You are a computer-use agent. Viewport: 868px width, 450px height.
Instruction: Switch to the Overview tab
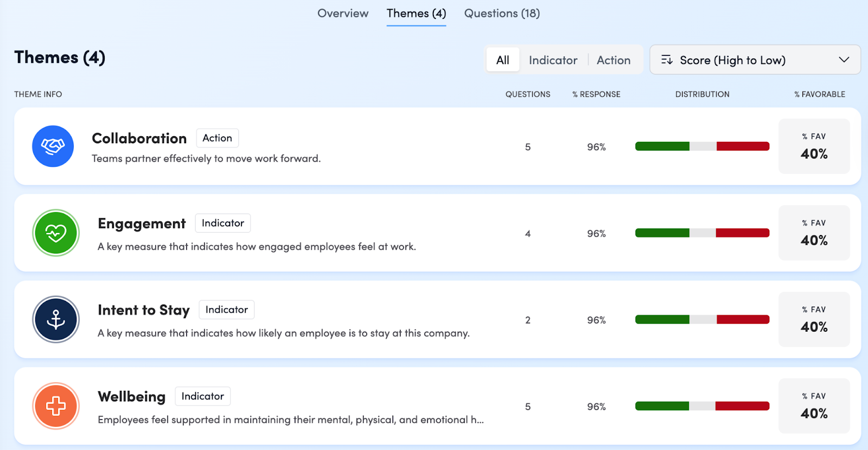point(342,14)
